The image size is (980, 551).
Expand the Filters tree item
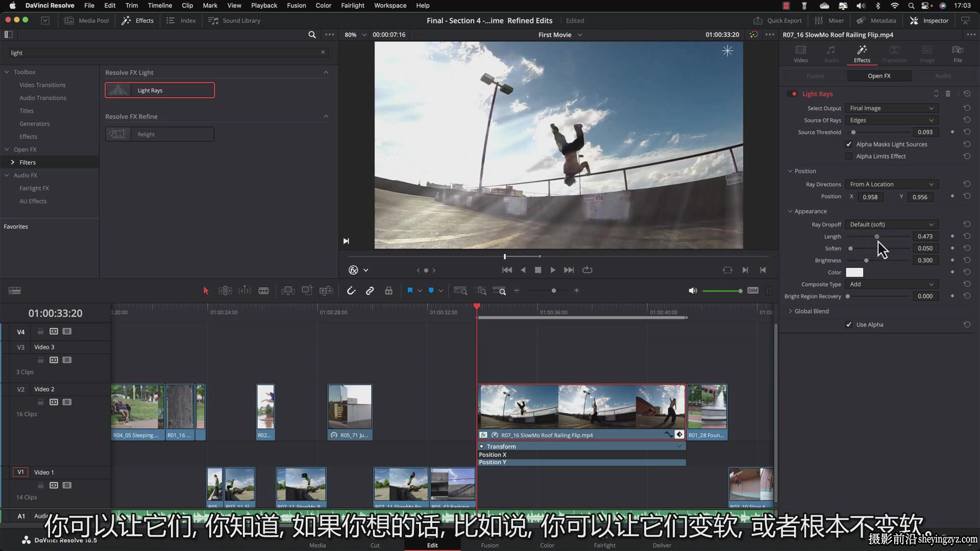(13, 162)
